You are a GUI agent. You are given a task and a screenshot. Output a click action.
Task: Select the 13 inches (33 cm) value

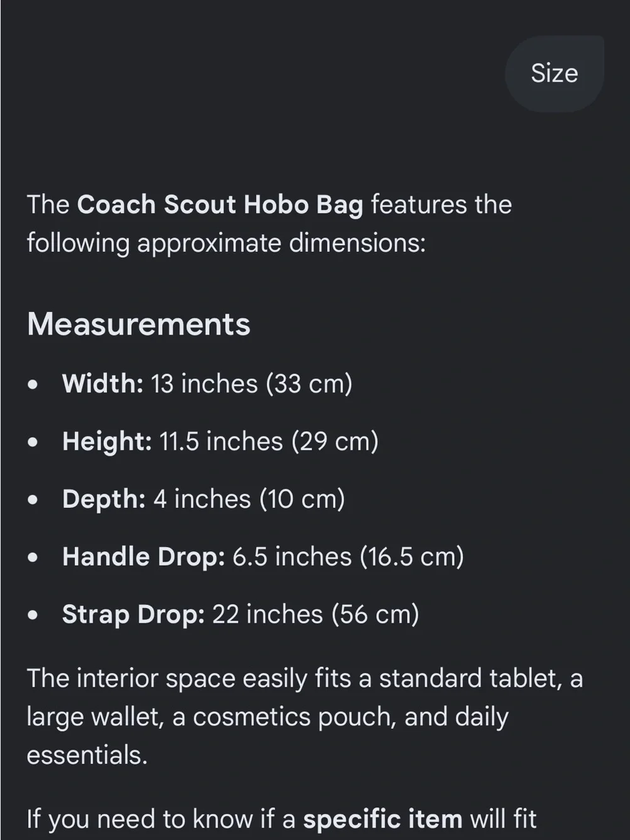251,384
